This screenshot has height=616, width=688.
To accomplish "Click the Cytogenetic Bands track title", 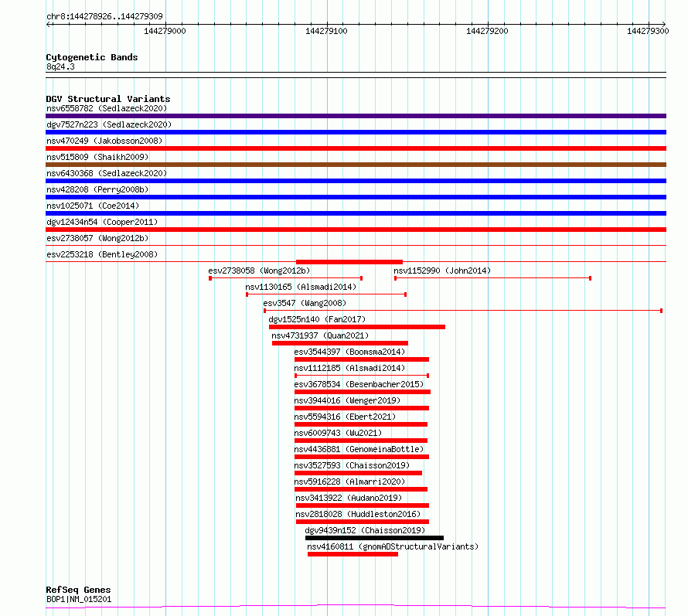I will click(92, 57).
